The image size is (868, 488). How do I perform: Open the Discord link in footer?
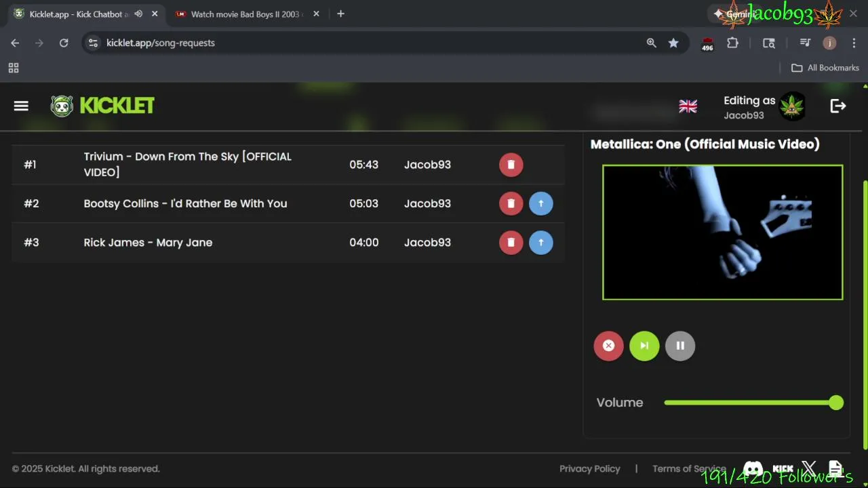753,468
